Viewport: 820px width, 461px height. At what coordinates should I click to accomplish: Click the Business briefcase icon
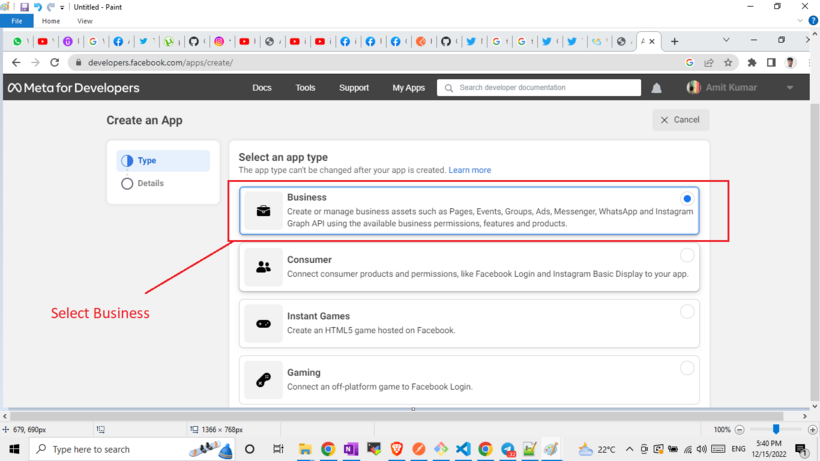264,211
